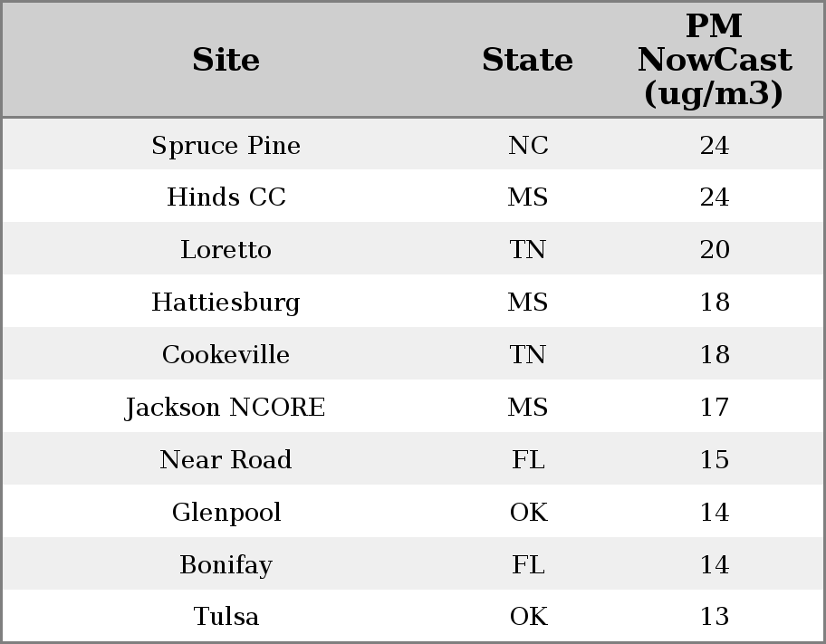Click the Cookeville site name

[x=226, y=354]
